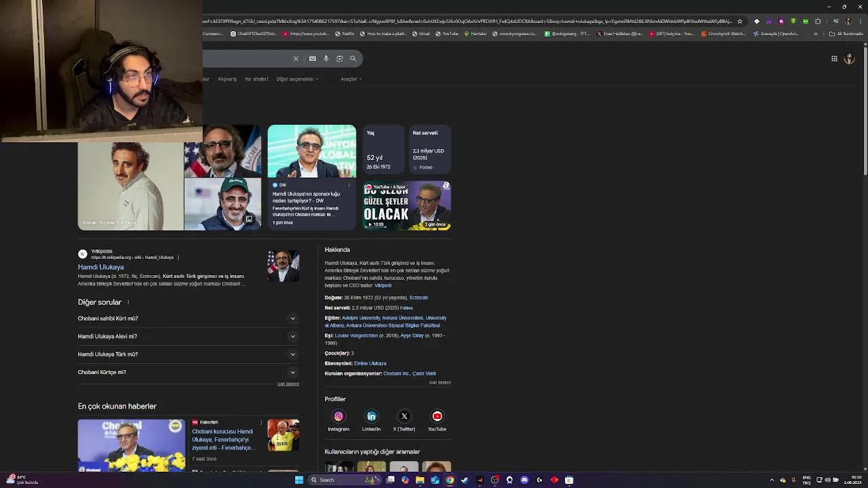Open the Instagram profile icon

coord(338,416)
